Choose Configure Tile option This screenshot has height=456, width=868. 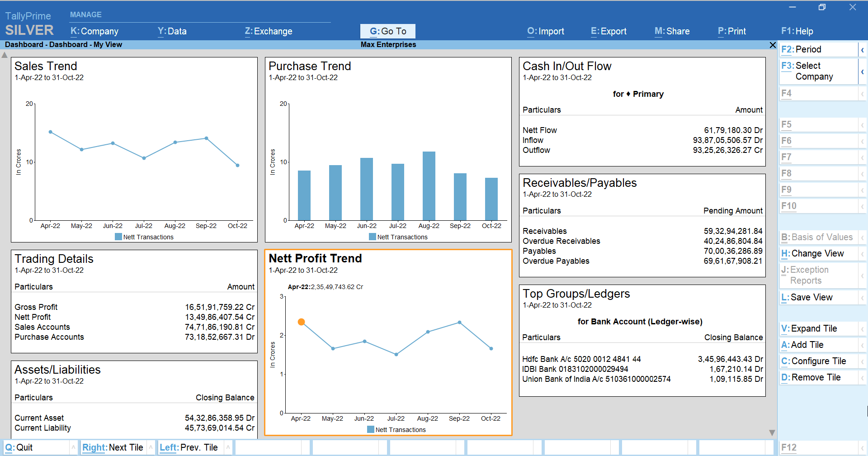coord(818,361)
